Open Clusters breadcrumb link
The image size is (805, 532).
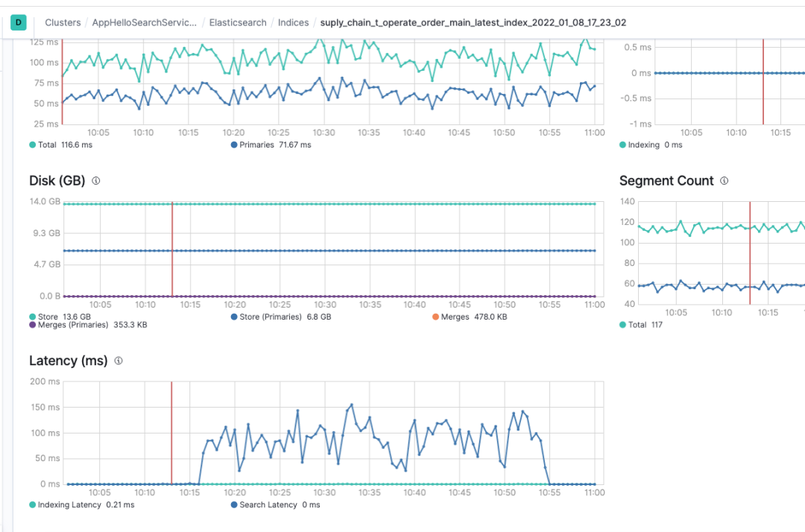63,22
